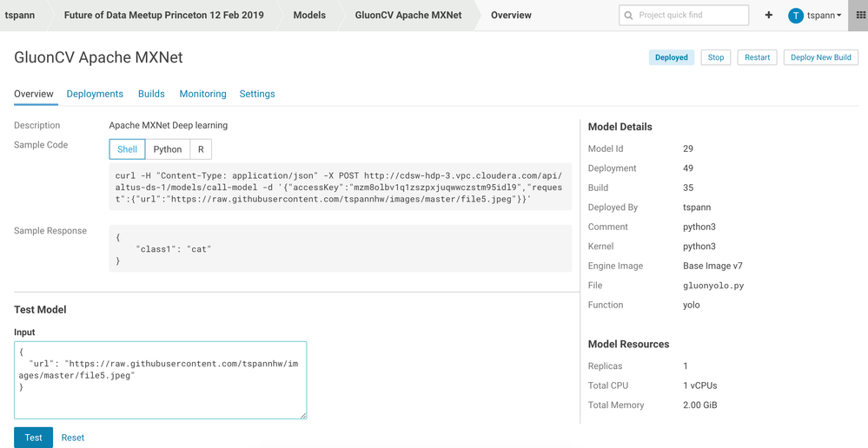Switch sample code to R
The image size is (868, 448).
[x=201, y=149]
